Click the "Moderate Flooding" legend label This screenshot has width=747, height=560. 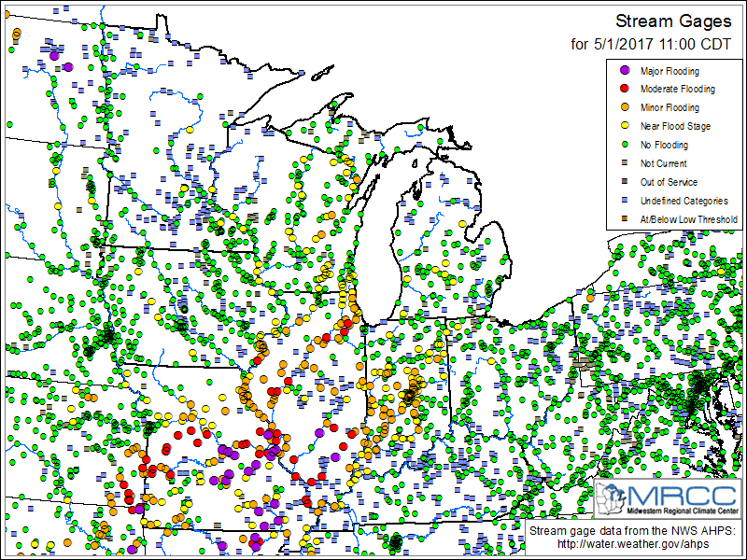(x=678, y=89)
